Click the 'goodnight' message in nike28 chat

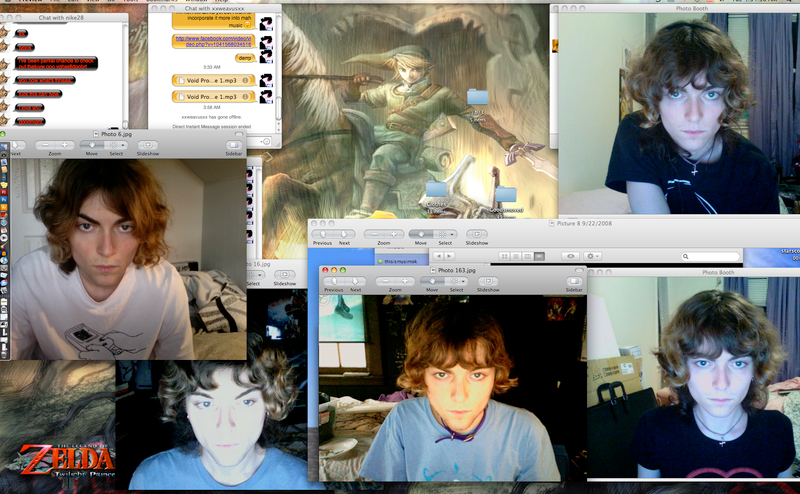click(31, 122)
